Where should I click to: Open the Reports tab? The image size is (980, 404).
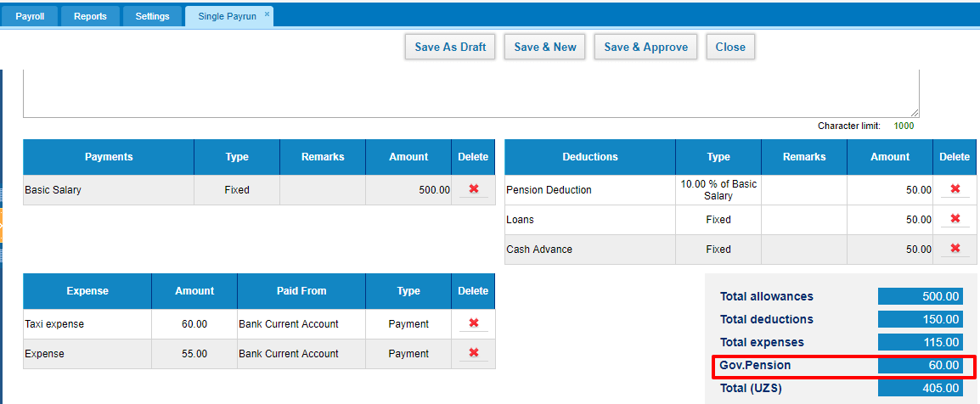[90, 16]
